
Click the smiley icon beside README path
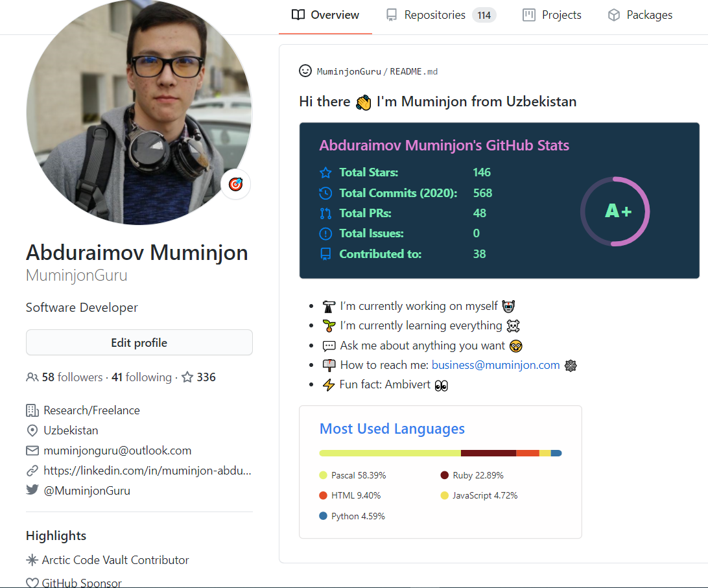tap(305, 71)
